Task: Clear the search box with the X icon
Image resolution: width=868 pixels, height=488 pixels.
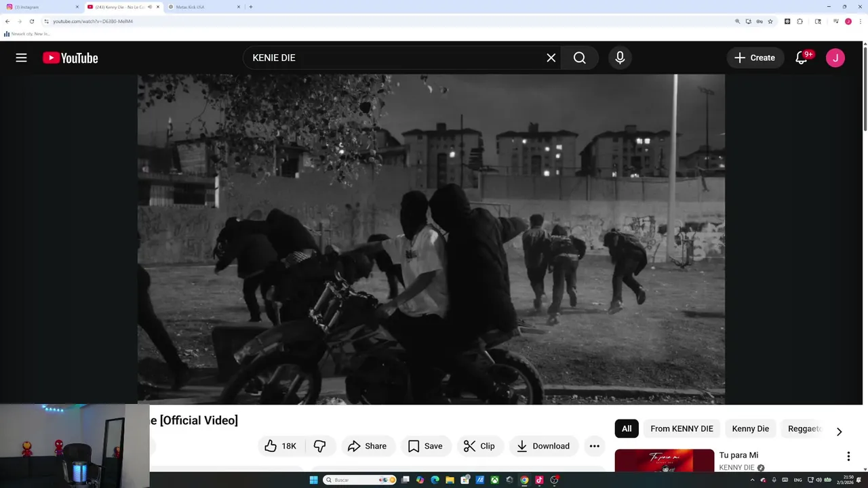Action: pyautogui.click(x=551, y=58)
